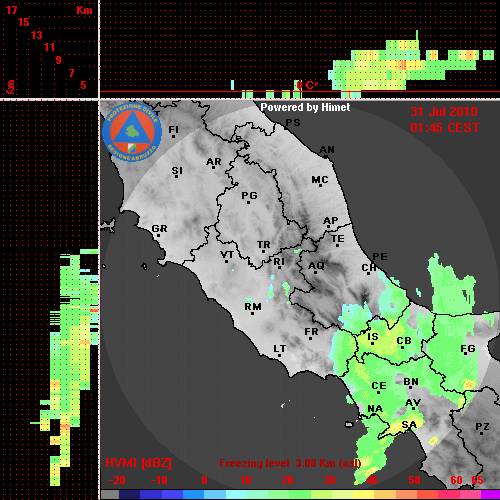The image size is (500, 500).
Task: Click the AN city label on the coast
Action: point(327,150)
